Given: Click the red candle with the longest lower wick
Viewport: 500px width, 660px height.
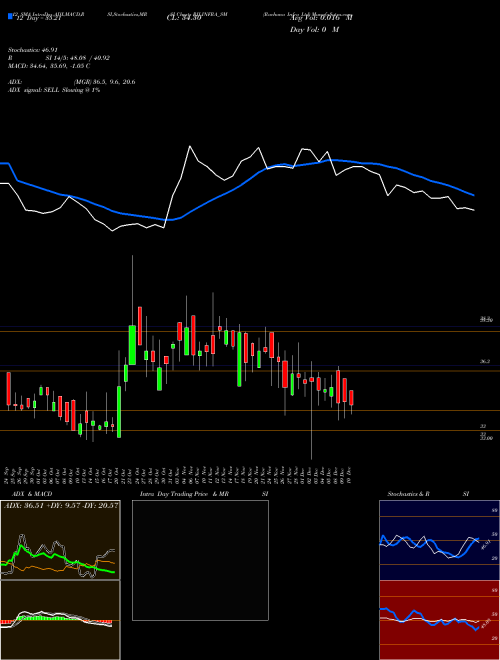Looking at the screenshot, I should tap(311, 379).
